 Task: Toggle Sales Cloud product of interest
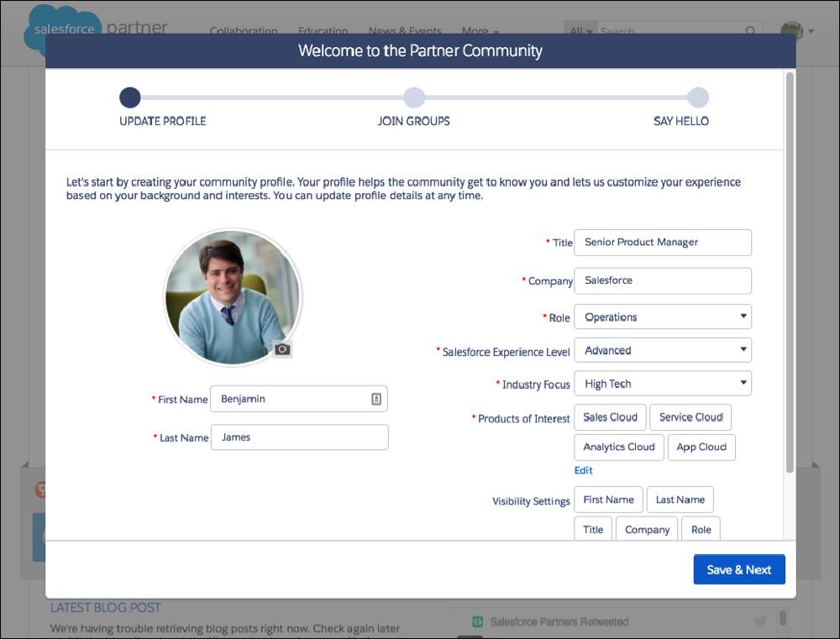(610, 417)
